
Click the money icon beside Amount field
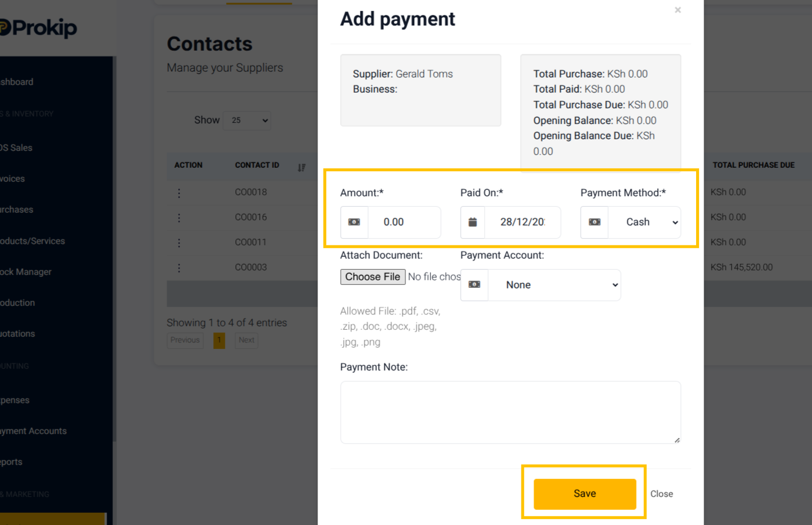[x=354, y=222]
